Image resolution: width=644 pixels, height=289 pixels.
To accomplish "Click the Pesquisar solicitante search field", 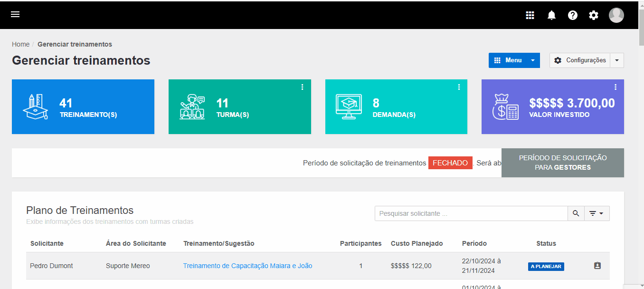I will (x=470, y=213).
